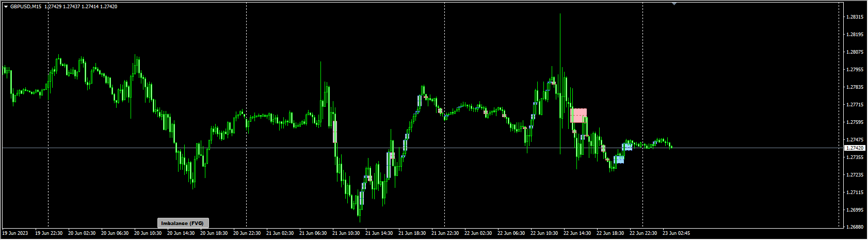Click the 1.27955 price axis label
This screenshot has height=240, width=868.
(855, 70)
